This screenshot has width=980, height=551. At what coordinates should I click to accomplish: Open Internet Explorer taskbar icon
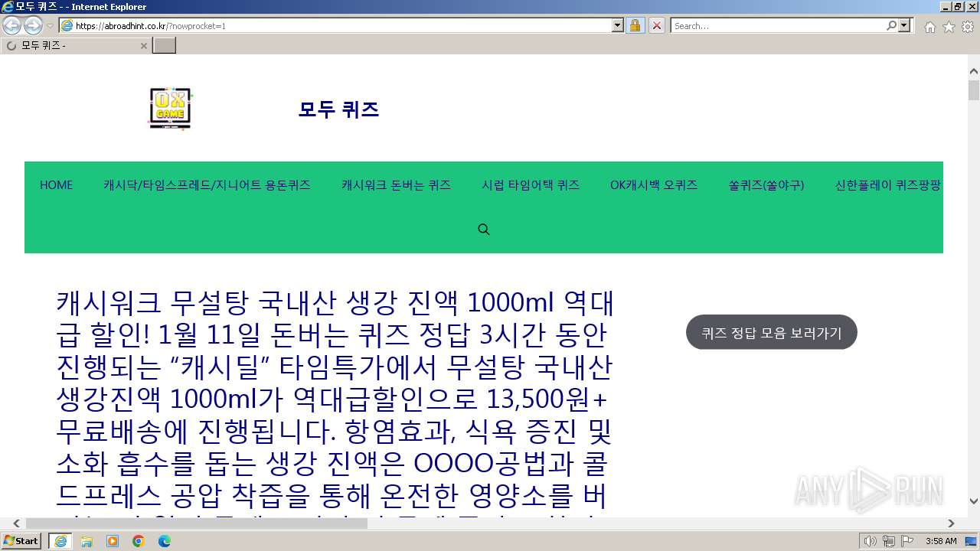click(x=60, y=541)
